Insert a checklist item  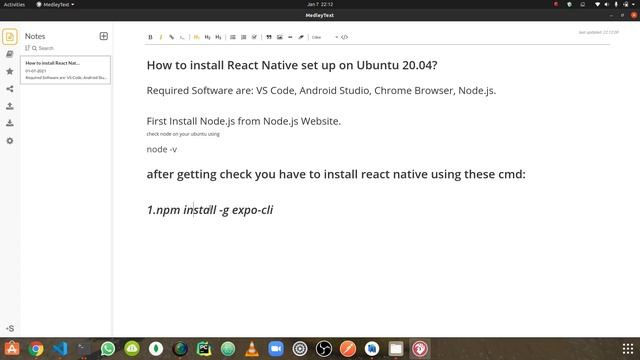[254, 37]
